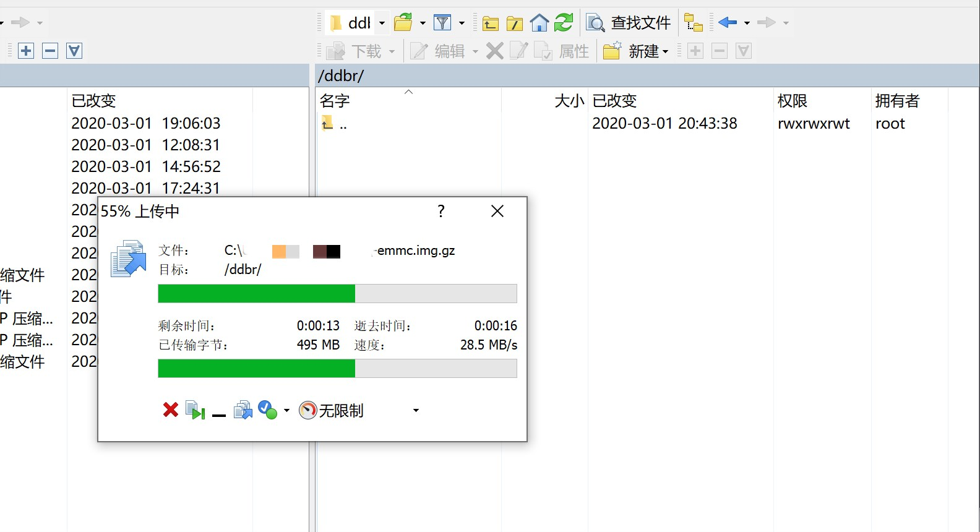Click the skip-file icon in upload dialog
Viewport: 980px width, 532px height.
click(196, 410)
